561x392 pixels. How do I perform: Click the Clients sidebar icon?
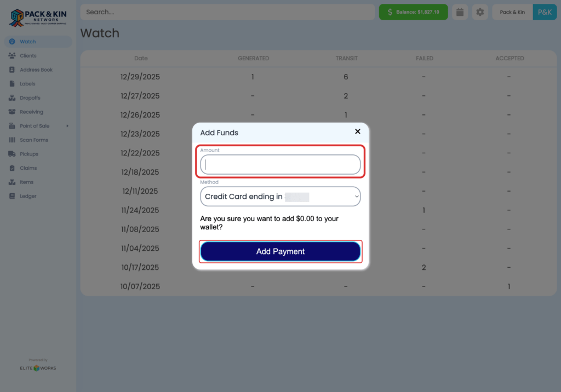coord(12,56)
